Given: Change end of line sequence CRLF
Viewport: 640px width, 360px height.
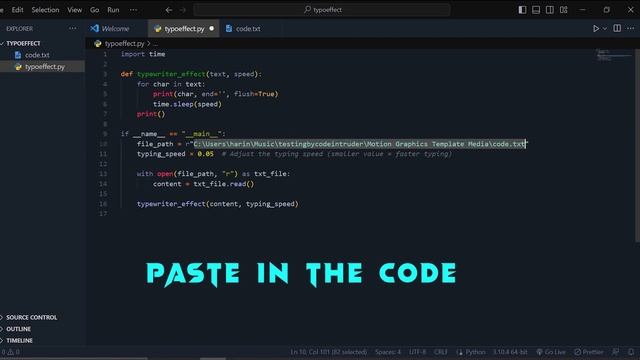Looking at the screenshot, I should [440, 352].
